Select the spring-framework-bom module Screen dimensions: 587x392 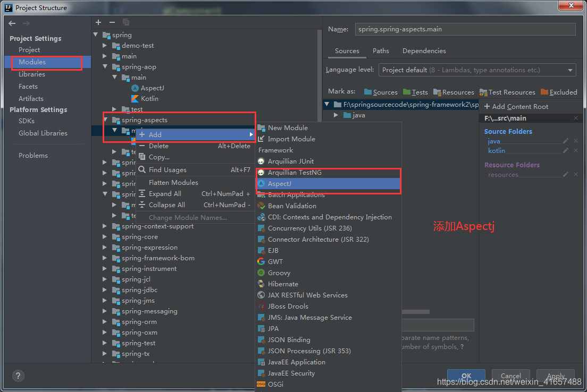158,258
